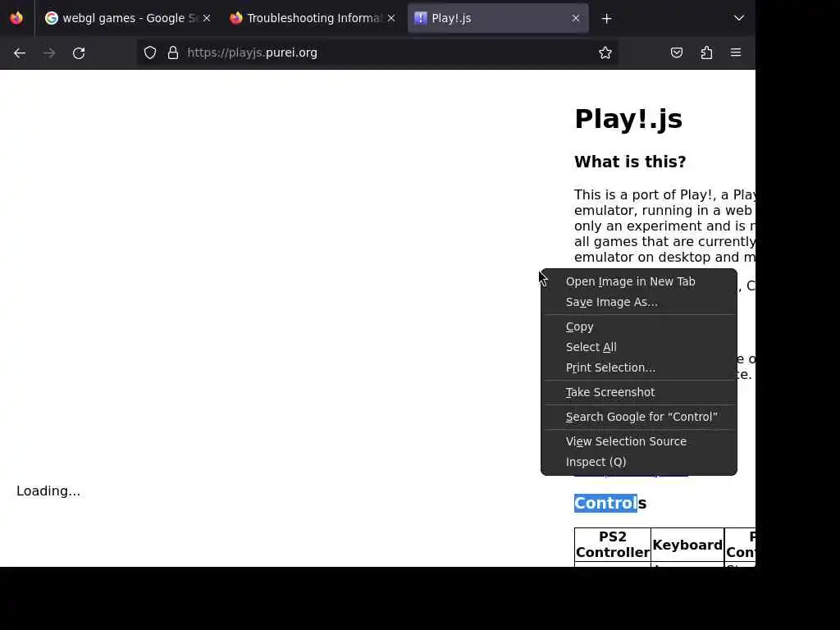Screen dimensions: 840x630
Task: Choose View Selection Source
Action: (x=638, y=441)
